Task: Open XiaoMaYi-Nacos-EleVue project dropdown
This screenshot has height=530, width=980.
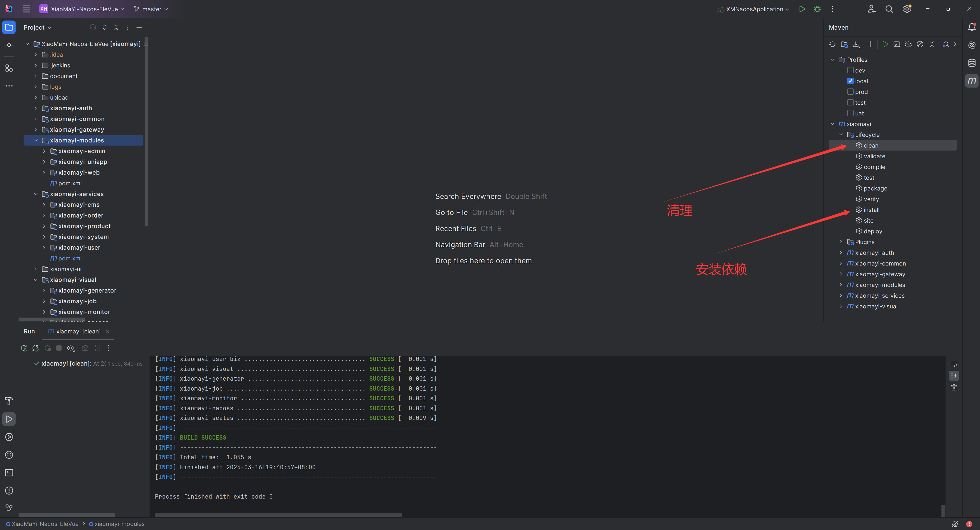Action: 82,9
